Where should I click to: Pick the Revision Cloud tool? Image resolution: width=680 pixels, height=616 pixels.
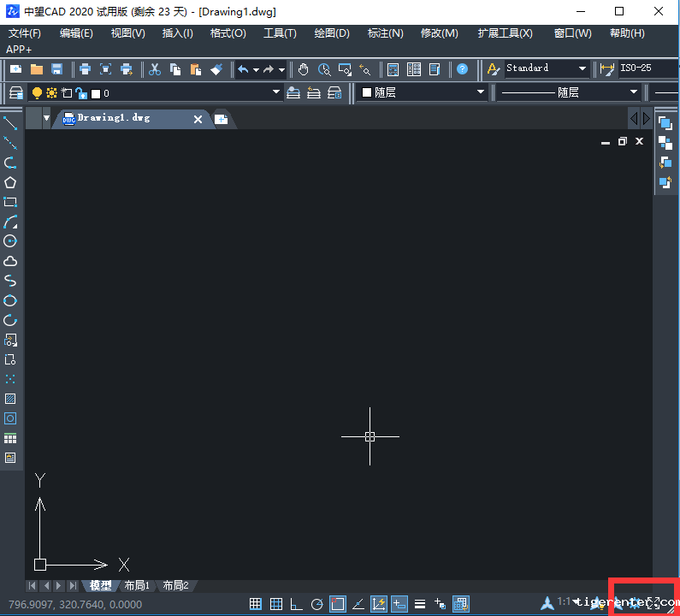[10, 261]
